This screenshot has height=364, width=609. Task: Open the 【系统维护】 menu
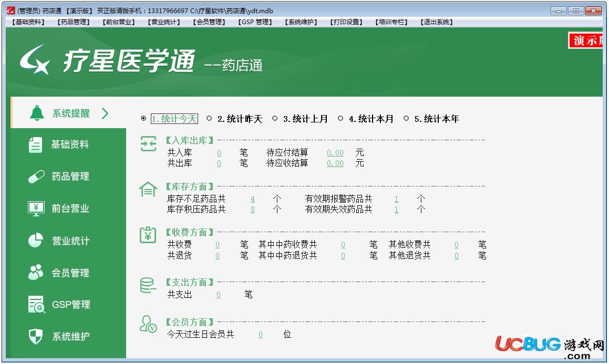pos(301,22)
